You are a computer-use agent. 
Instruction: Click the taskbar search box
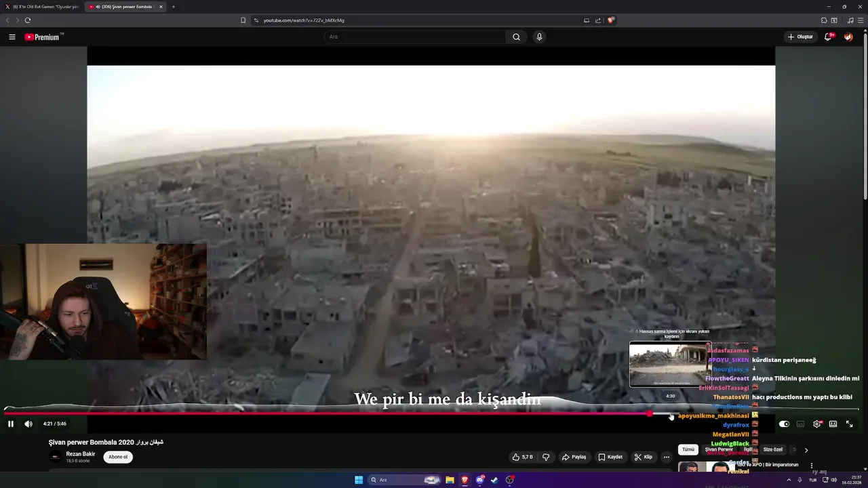pyautogui.click(x=405, y=480)
